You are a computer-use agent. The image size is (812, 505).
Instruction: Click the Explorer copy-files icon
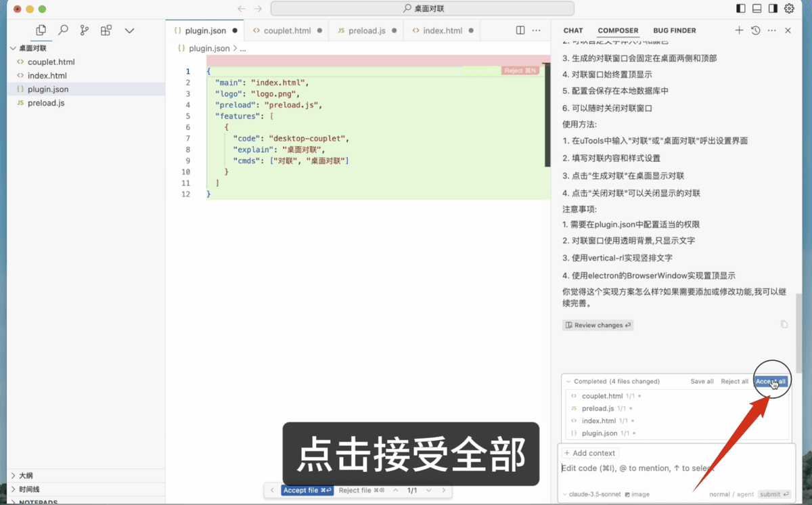(x=41, y=30)
